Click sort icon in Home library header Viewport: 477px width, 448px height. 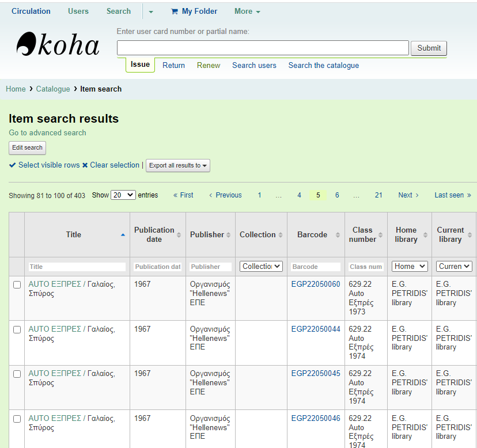click(x=425, y=235)
